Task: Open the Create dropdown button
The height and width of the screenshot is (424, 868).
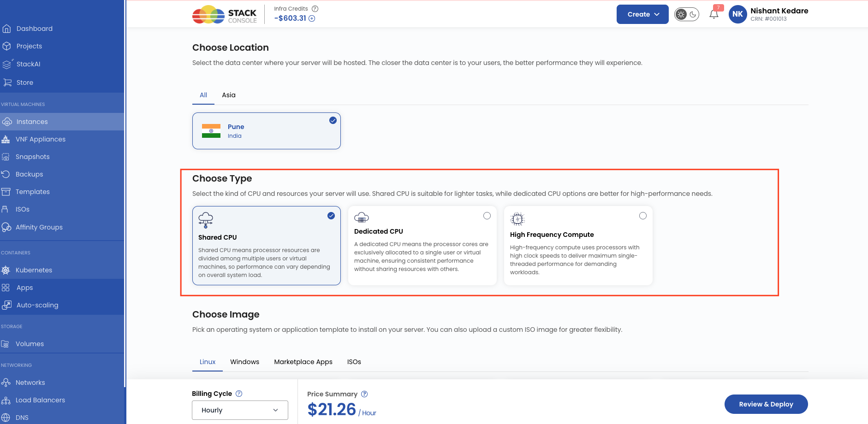Action: [x=642, y=14]
